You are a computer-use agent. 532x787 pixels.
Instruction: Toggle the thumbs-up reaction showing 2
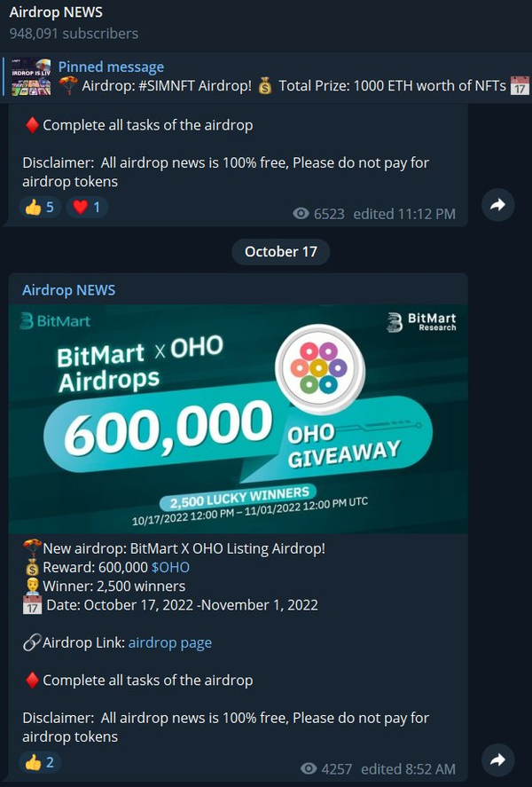(40, 762)
